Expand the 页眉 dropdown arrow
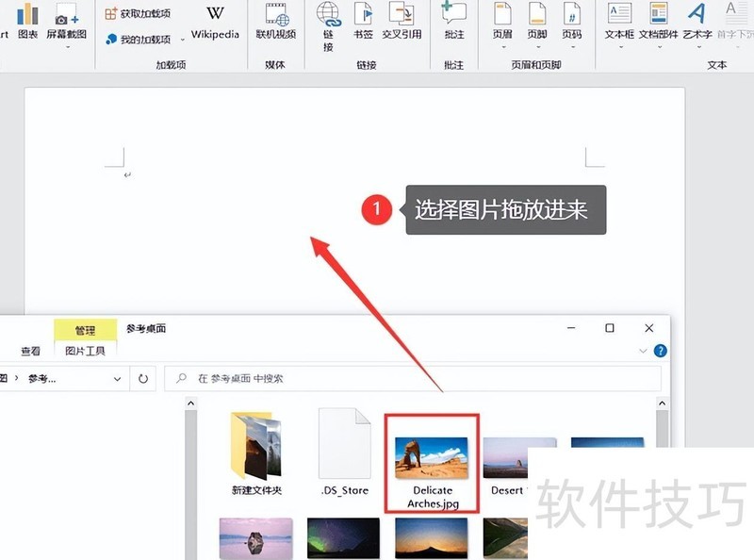Screen dimensions: 754x560 click(503, 47)
